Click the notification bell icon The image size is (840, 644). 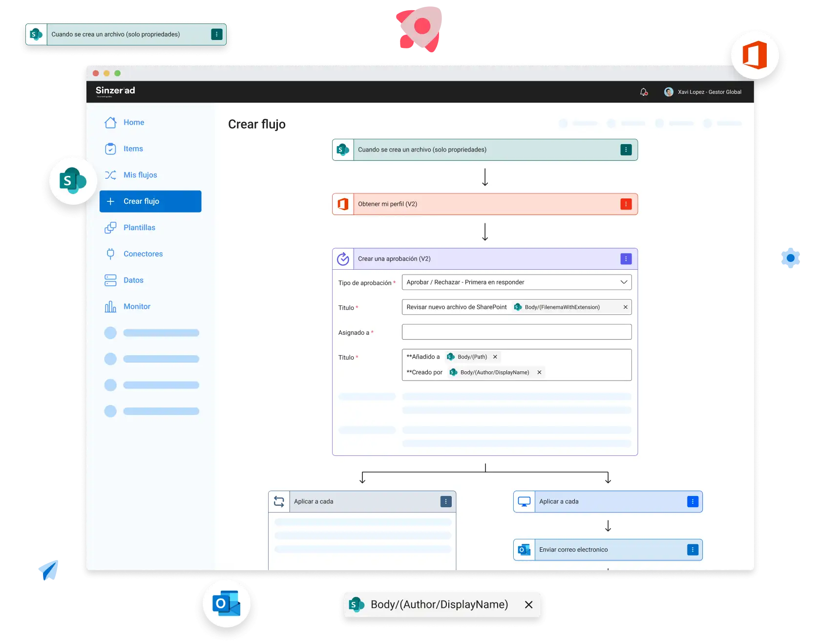[644, 92]
